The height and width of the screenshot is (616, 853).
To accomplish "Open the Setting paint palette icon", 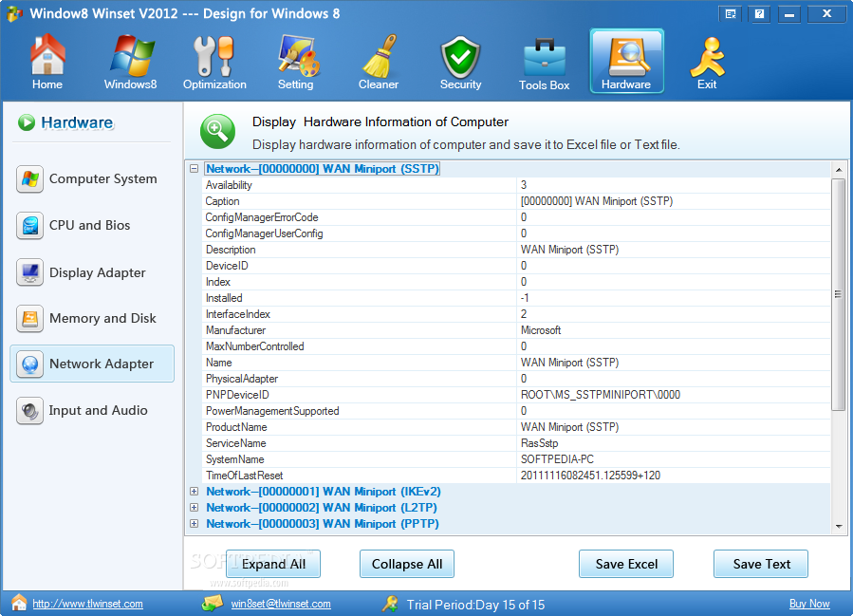I will pyautogui.click(x=298, y=55).
